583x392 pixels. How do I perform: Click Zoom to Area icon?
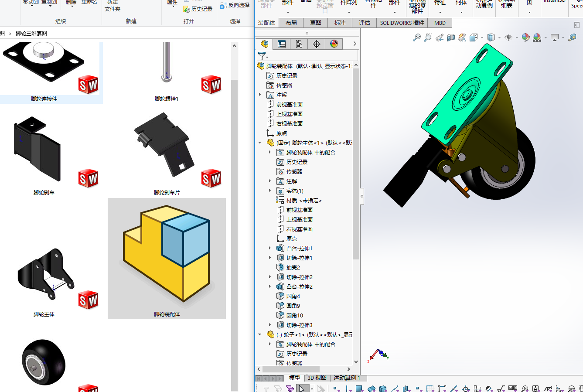[x=428, y=37]
